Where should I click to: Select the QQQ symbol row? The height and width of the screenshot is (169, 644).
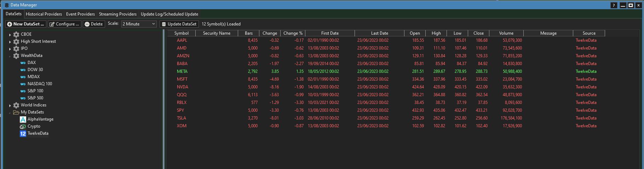coord(386,95)
